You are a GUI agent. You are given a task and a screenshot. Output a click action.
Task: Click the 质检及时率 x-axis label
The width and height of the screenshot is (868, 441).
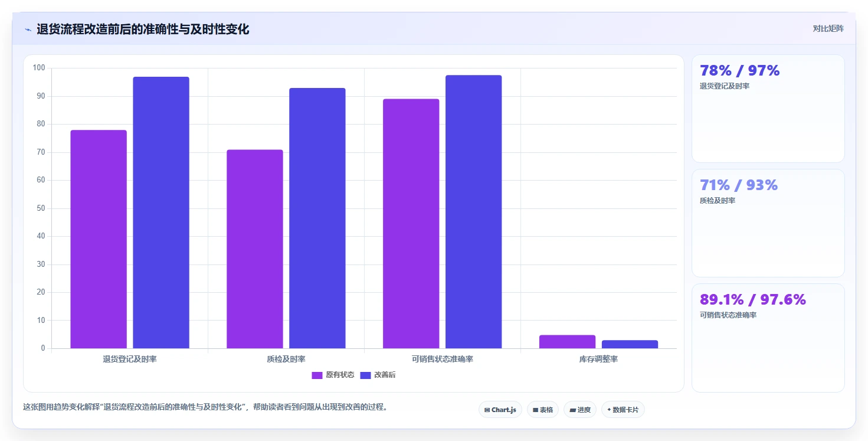coord(286,359)
